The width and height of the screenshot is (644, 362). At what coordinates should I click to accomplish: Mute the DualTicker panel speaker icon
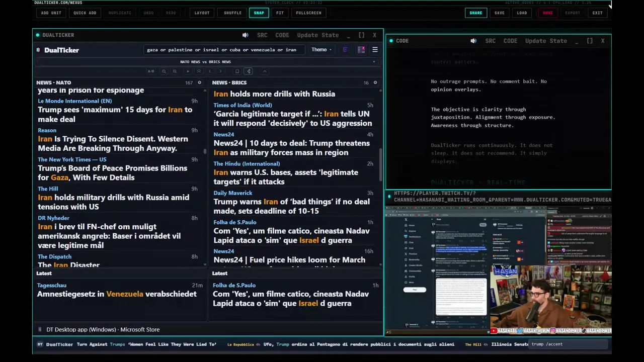point(245,35)
